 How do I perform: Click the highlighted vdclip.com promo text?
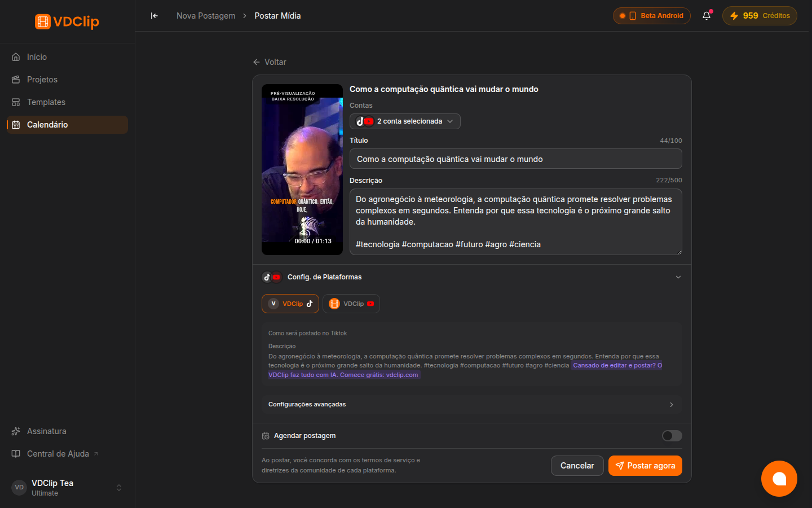[x=465, y=370]
